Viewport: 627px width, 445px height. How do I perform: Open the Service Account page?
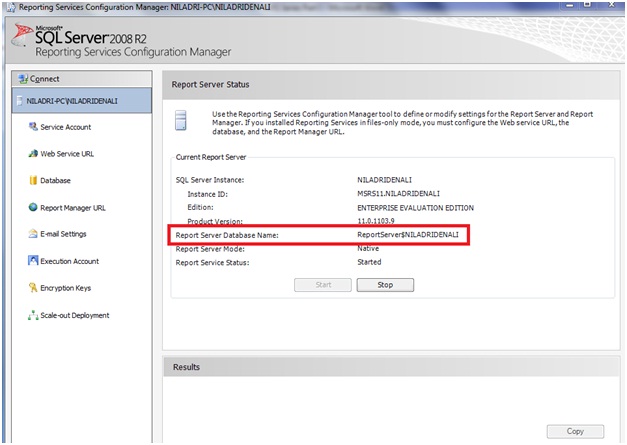(66, 127)
